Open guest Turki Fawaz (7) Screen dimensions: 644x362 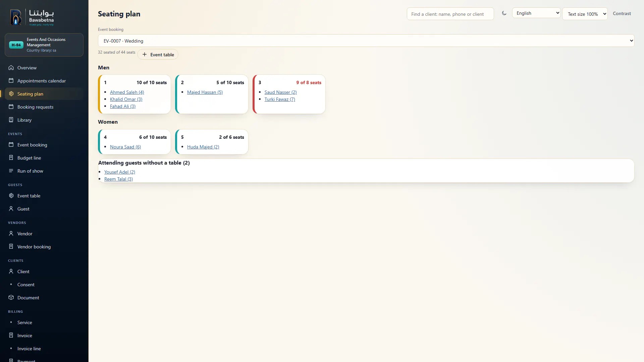[x=280, y=99]
